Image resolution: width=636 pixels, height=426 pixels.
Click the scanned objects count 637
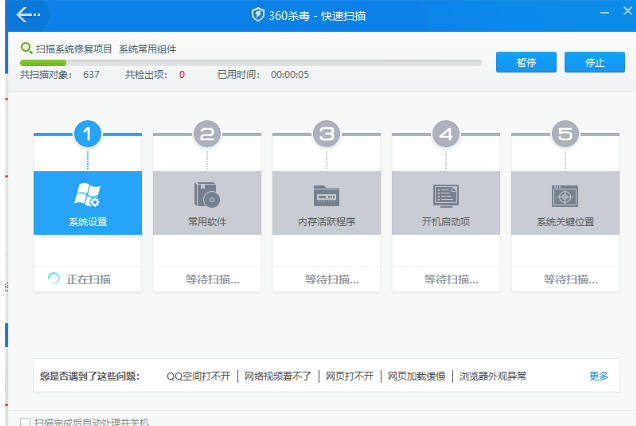point(91,75)
